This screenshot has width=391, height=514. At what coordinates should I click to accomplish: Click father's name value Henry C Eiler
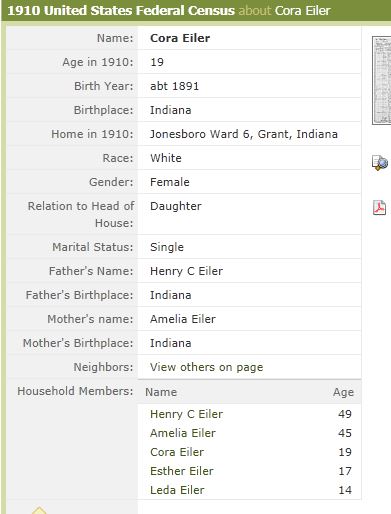186,271
